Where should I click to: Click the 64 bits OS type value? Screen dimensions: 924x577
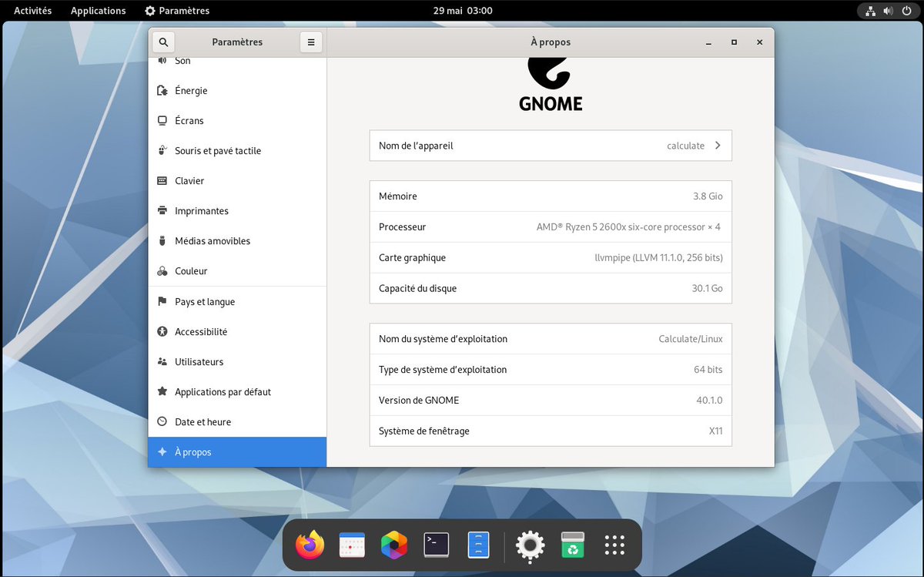[708, 370]
